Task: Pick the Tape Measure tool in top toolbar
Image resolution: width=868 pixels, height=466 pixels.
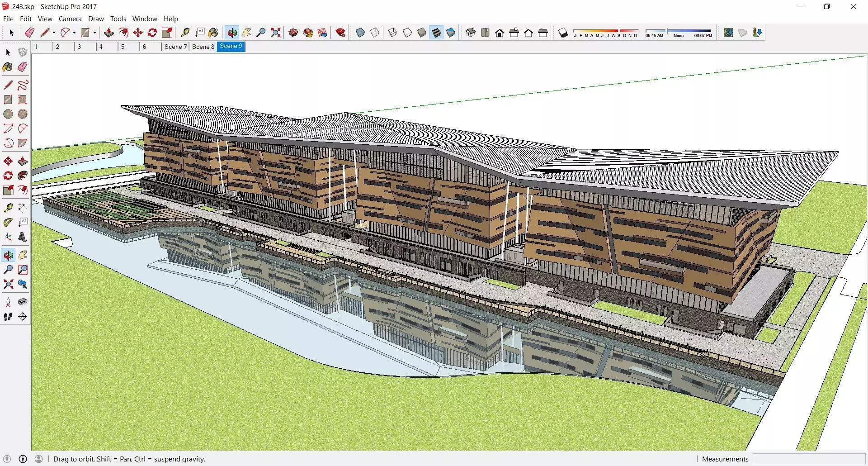Action: tap(185, 33)
